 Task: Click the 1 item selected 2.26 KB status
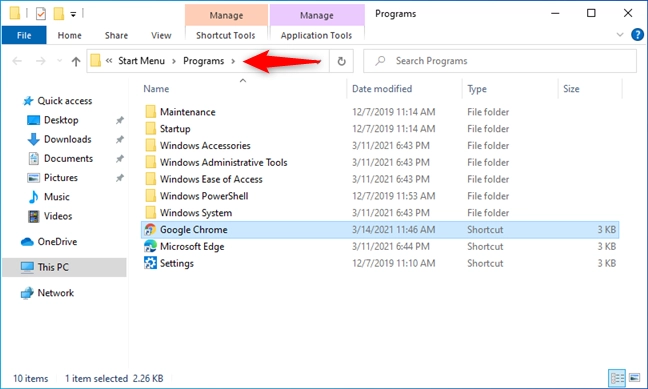114,379
